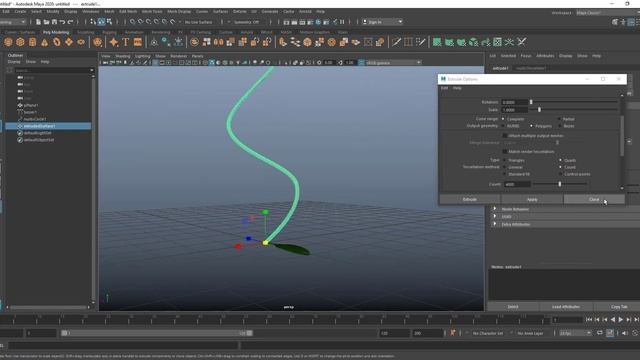Create a polygon cone from the shelf
The height and width of the screenshot is (360, 640).
(44, 42)
